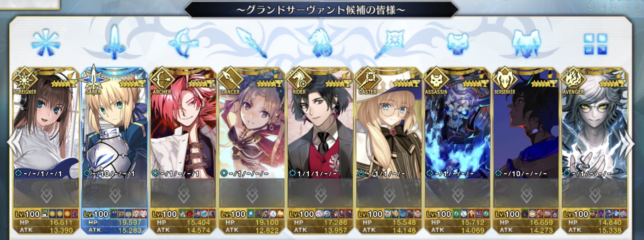Choose the Berserker support servant card
This screenshot has height=240, width=644.
click(526, 151)
